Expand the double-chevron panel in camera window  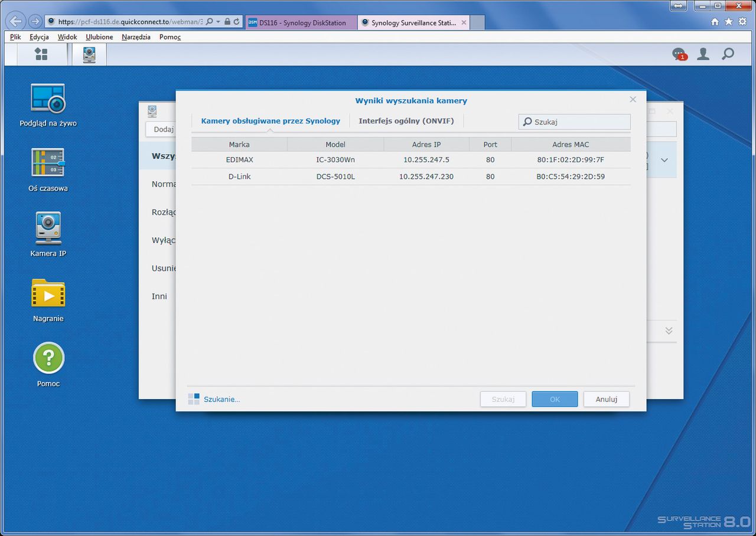[669, 331]
